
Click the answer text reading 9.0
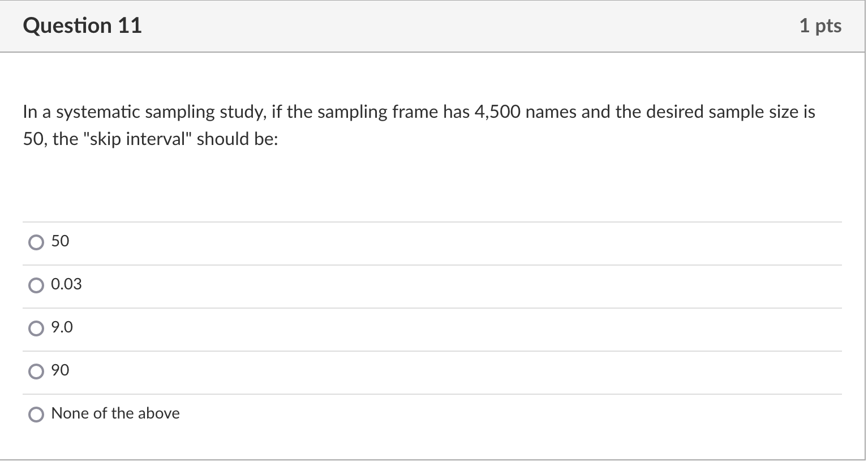coord(62,327)
